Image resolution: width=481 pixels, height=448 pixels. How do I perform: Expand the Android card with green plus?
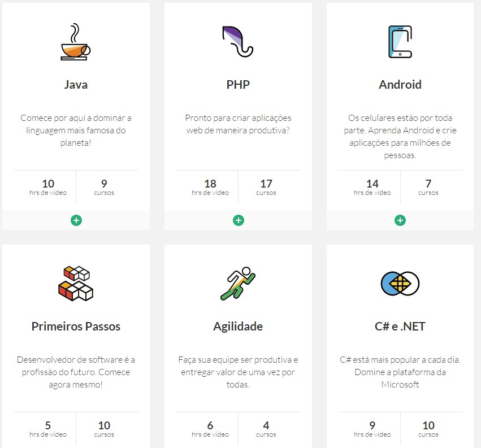pyautogui.click(x=400, y=220)
